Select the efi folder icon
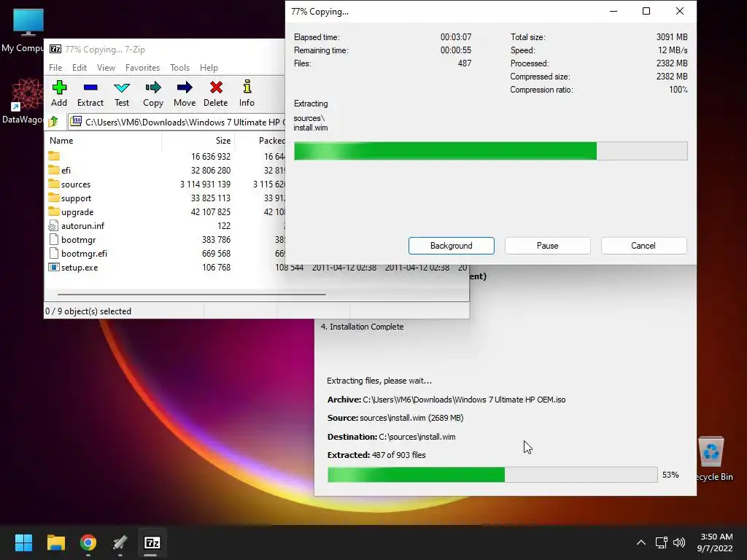 point(54,170)
